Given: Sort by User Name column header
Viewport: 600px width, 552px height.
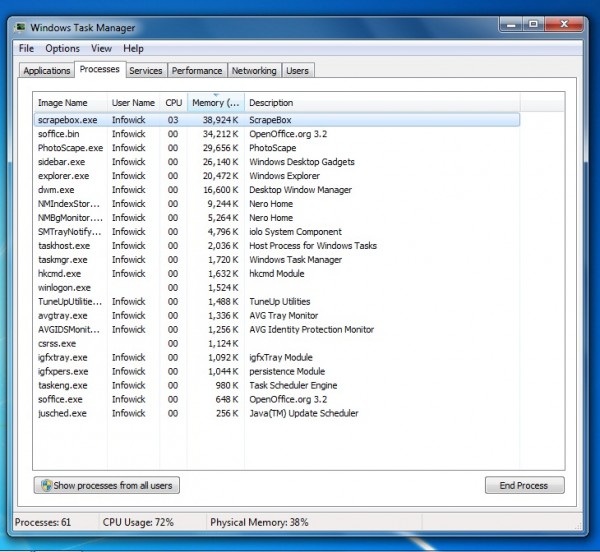Looking at the screenshot, I should pyautogui.click(x=133, y=103).
